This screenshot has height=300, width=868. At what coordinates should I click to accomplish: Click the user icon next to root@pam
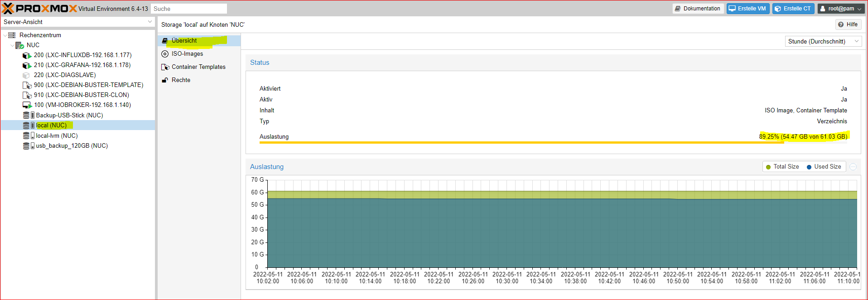coord(823,9)
